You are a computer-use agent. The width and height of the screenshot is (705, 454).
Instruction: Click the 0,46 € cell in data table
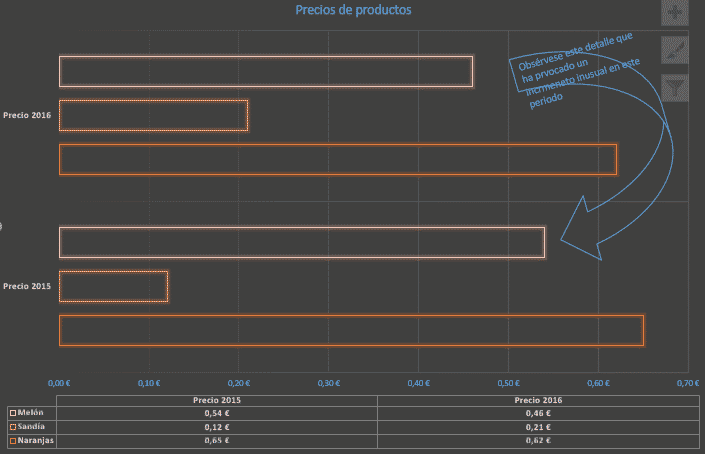[538, 413]
